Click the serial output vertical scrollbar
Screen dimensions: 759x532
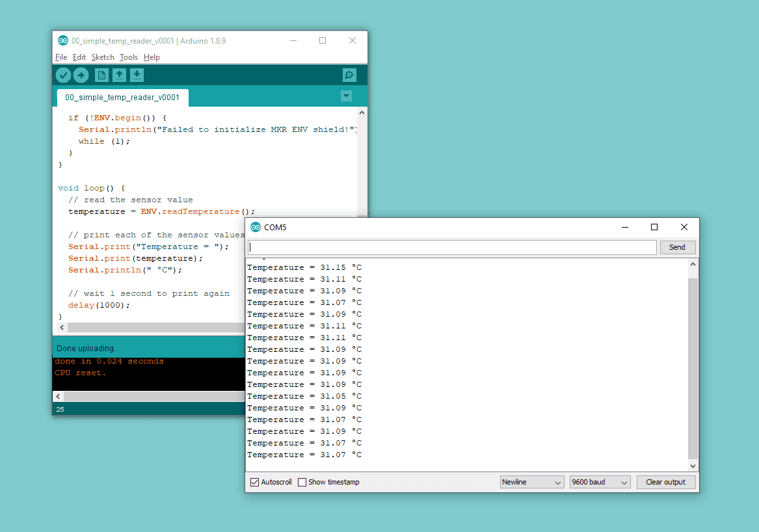point(693,367)
